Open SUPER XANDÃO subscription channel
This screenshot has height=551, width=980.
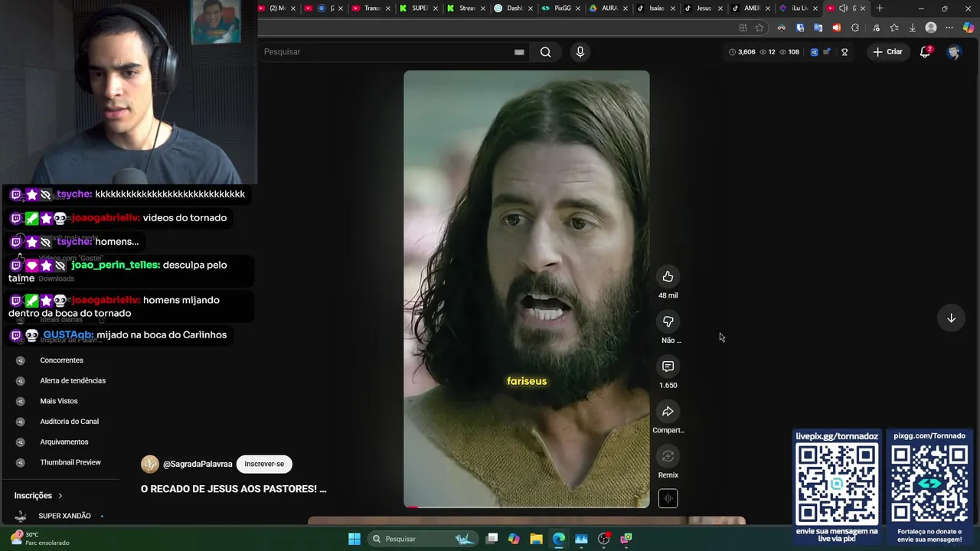coord(64,516)
